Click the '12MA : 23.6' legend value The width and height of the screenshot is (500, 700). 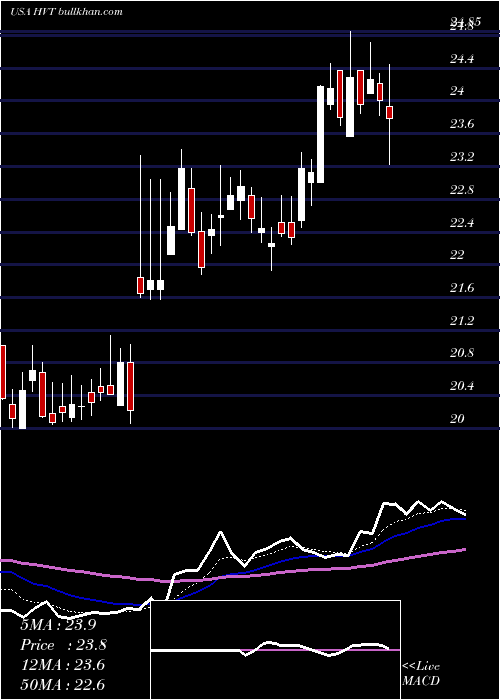62,665
